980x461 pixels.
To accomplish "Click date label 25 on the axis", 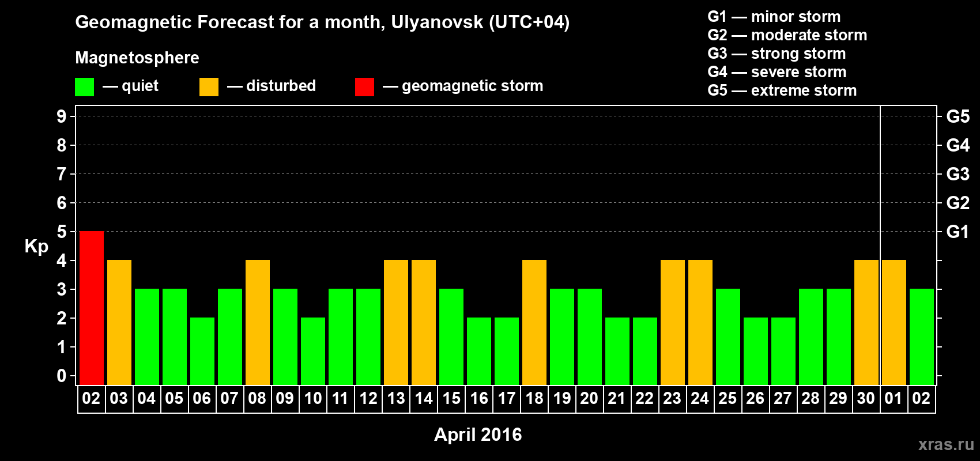I will pyautogui.click(x=728, y=398).
